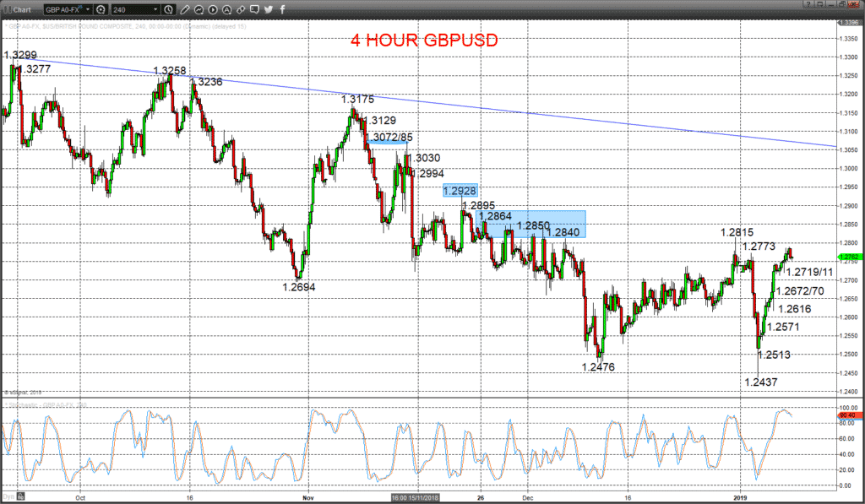The width and height of the screenshot is (865, 504).
Task: Click the Chart title label
Action: click(22, 10)
